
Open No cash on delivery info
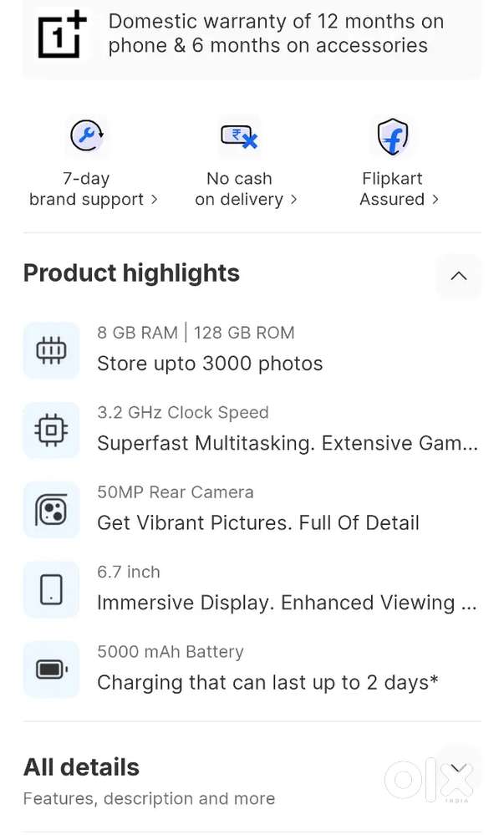tap(246, 190)
